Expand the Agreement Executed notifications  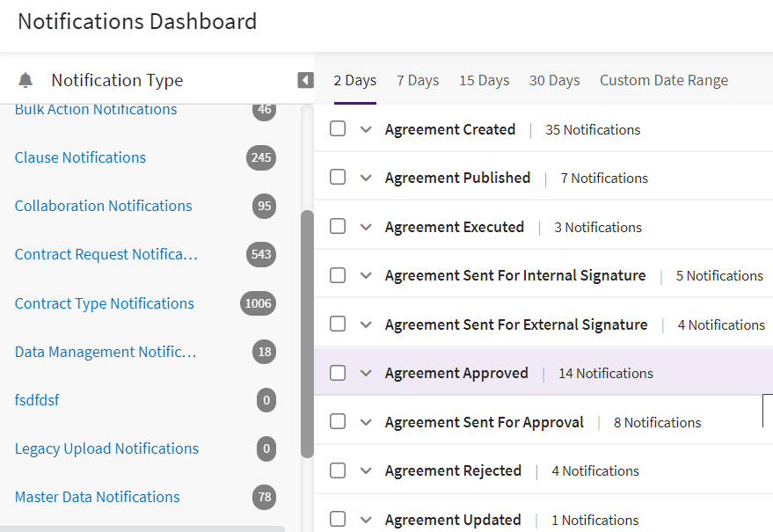(x=366, y=227)
